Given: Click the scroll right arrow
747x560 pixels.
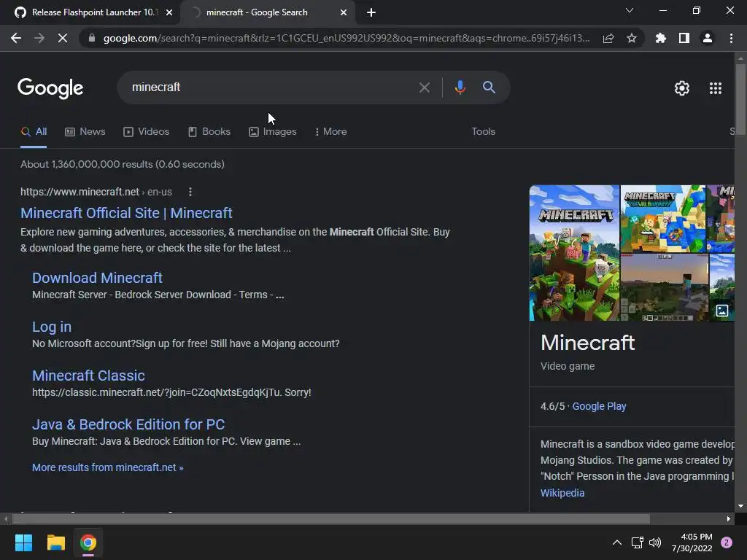Looking at the screenshot, I should coord(729,518).
